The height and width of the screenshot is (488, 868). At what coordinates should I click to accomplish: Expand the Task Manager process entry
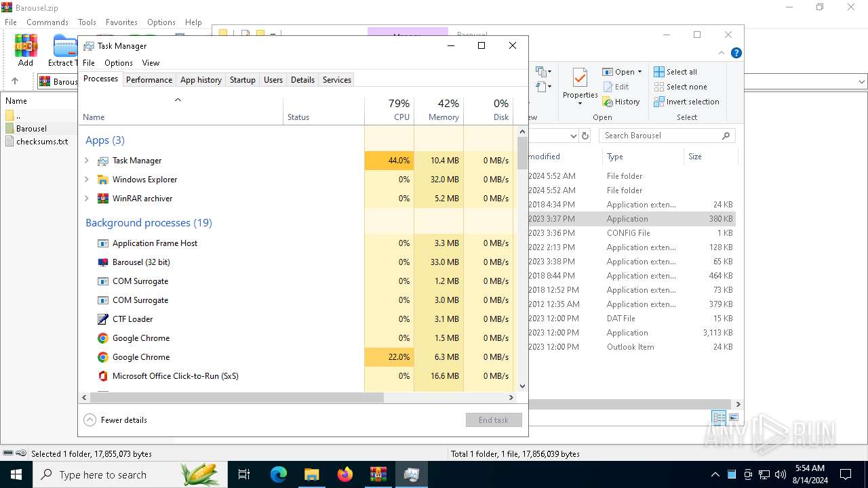pos(87,161)
